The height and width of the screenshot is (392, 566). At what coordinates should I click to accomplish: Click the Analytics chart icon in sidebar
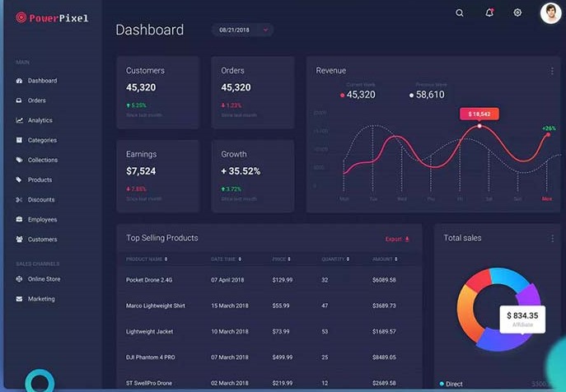(x=19, y=120)
